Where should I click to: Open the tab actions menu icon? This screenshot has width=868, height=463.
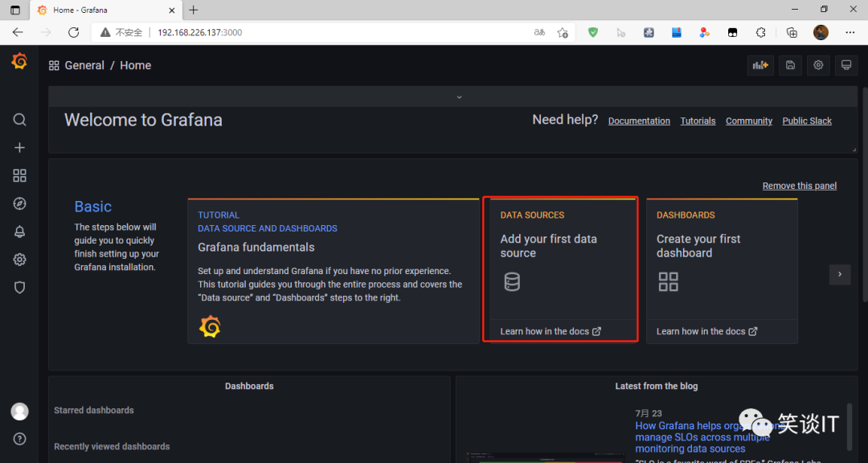click(x=15, y=10)
